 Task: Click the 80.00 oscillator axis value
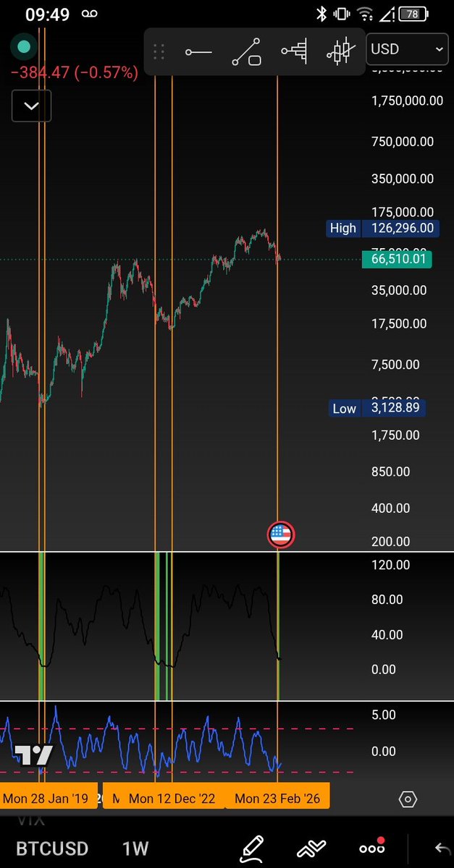point(387,599)
